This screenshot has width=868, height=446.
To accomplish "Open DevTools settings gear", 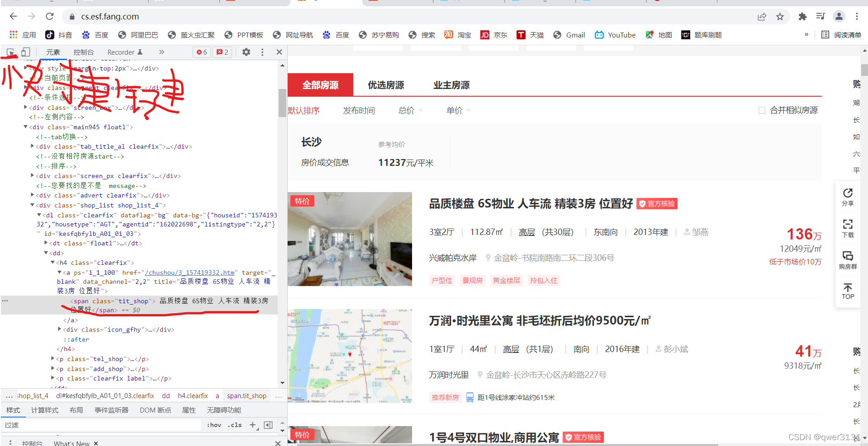I will pyautogui.click(x=246, y=52).
